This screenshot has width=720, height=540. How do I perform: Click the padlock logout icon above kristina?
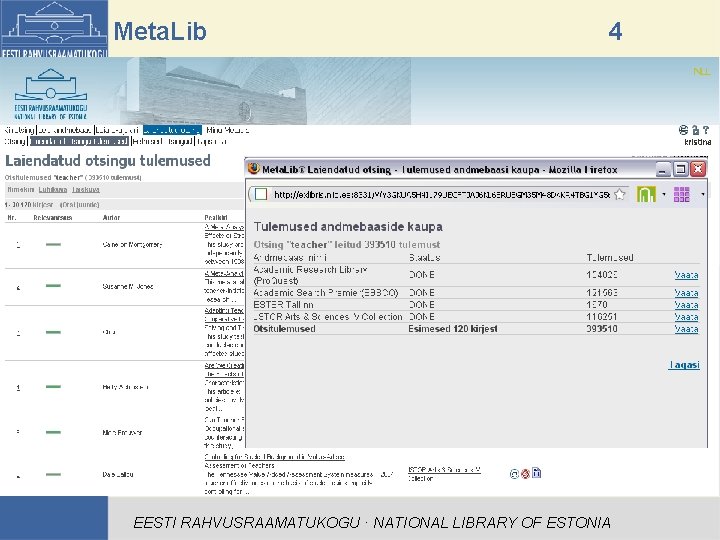point(695,130)
